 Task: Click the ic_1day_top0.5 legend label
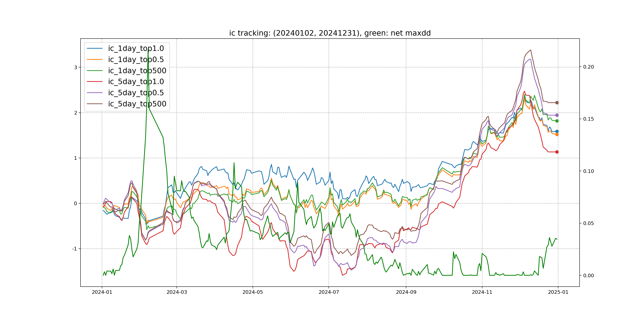pyautogui.click(x=136, y=59)
